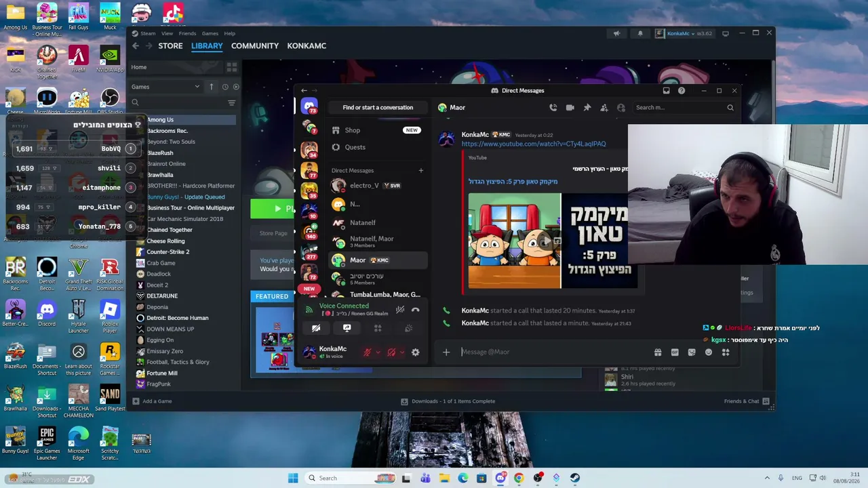Open the emoji picker
The image size is (868, 488).
[x=709, y=352]
